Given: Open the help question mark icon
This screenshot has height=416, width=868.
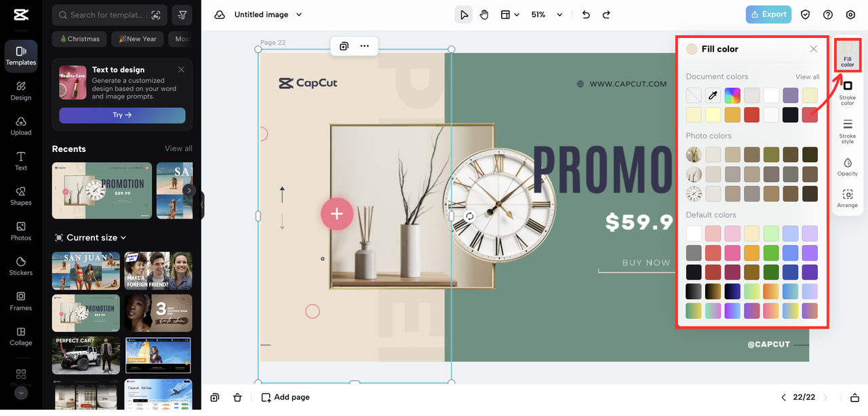Looking at the screenshot, I should coord(828,14).
